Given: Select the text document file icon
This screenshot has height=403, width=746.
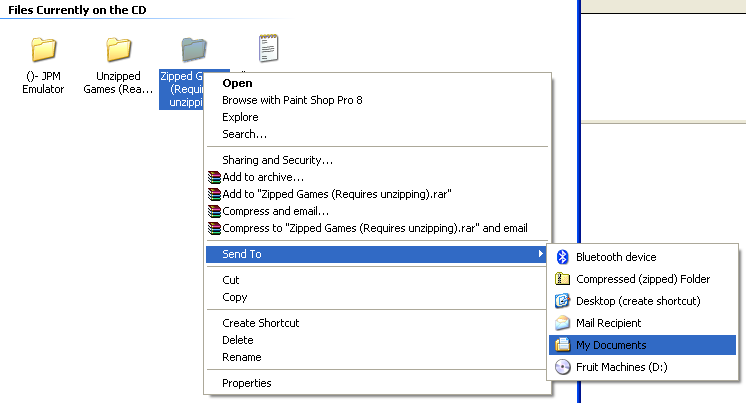Looking at the screenshot, I should coord(268,49).
